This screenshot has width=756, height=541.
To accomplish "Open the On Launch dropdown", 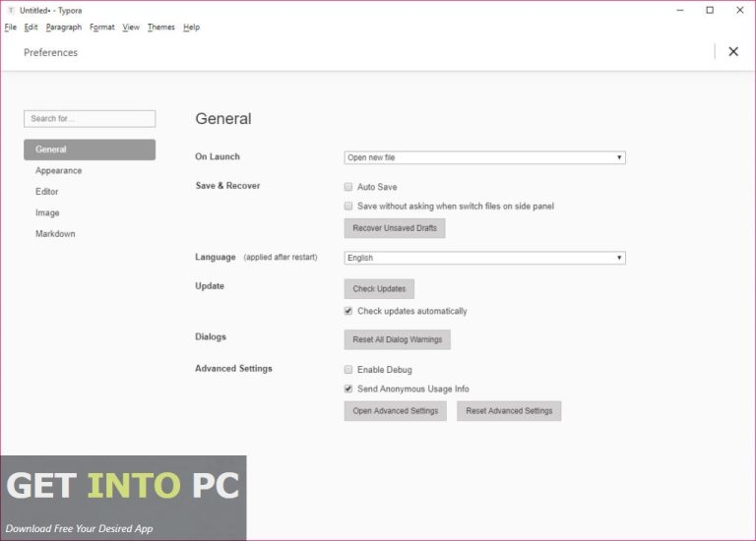I will [x=484, y=157].
